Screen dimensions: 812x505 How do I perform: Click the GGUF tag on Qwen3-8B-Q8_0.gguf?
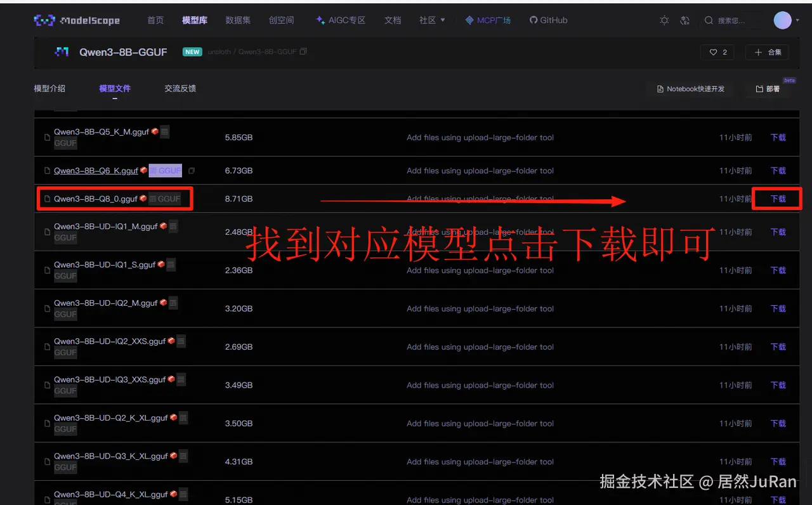[165, 199]
